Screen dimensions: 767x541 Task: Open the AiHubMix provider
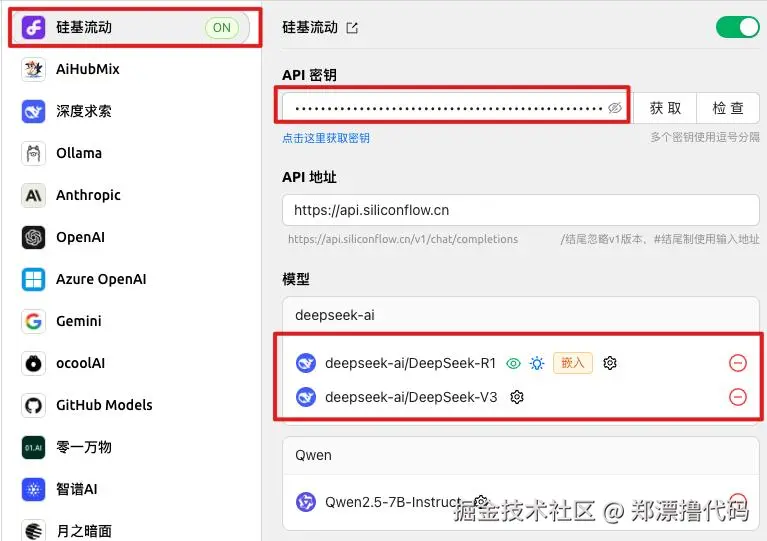coord(131,69)
